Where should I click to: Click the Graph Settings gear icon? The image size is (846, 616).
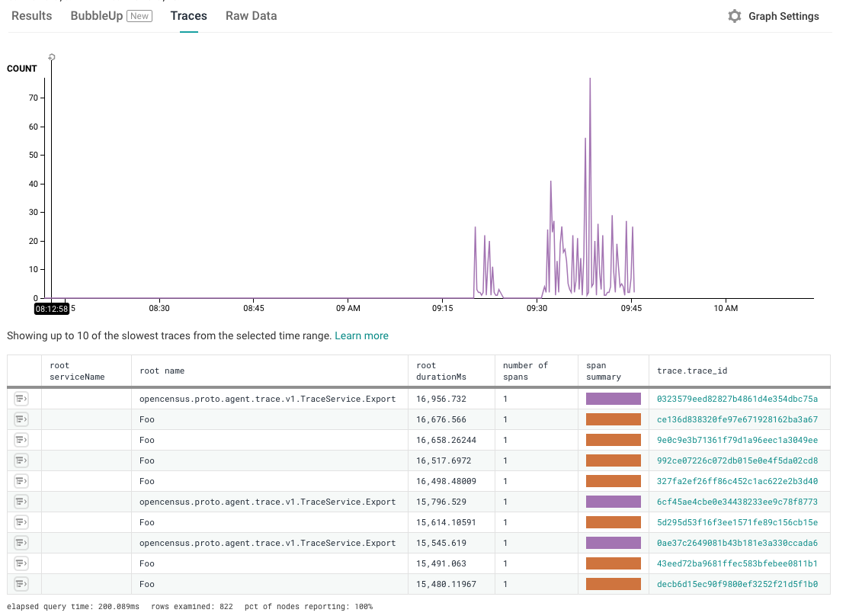(734, 16)
